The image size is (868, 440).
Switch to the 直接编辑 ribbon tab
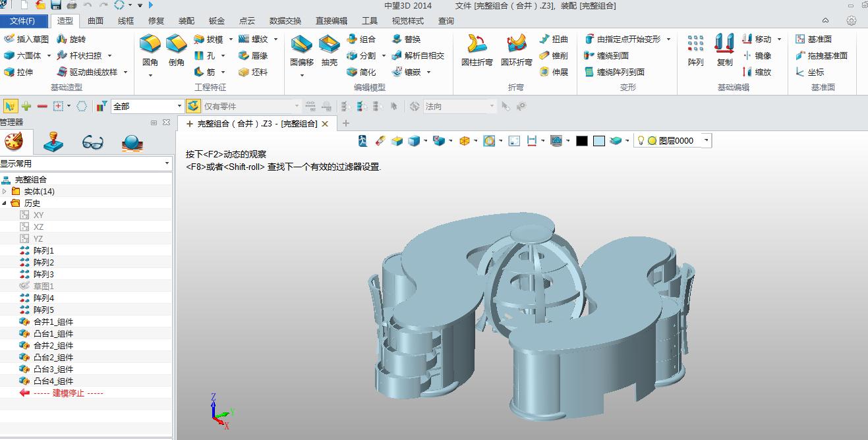pos(332,21)
